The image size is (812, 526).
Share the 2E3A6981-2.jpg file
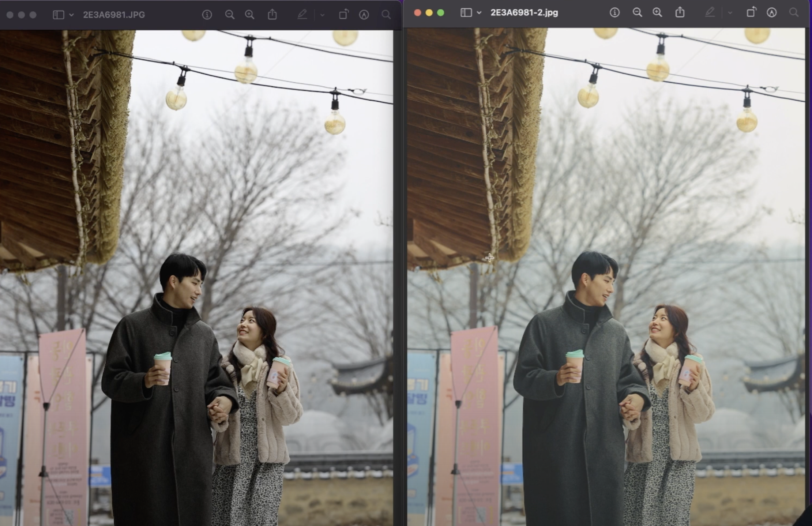pos(680,13)
